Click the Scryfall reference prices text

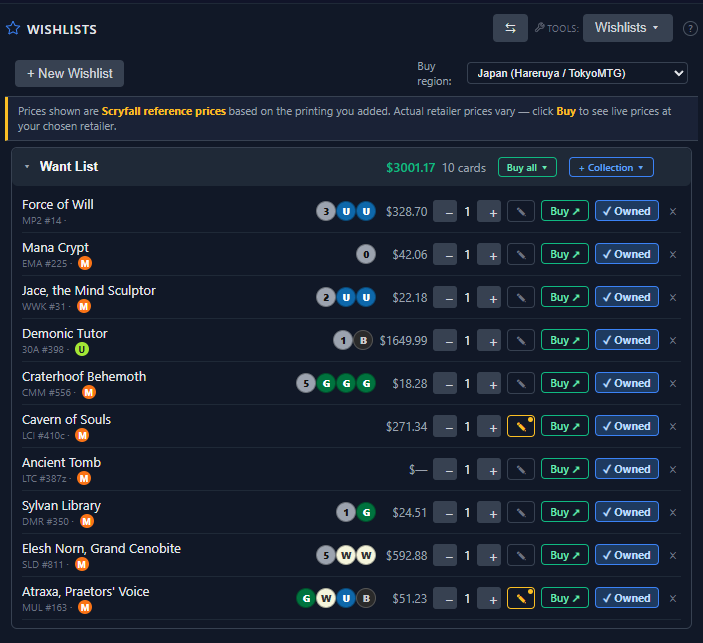(164, 111)
